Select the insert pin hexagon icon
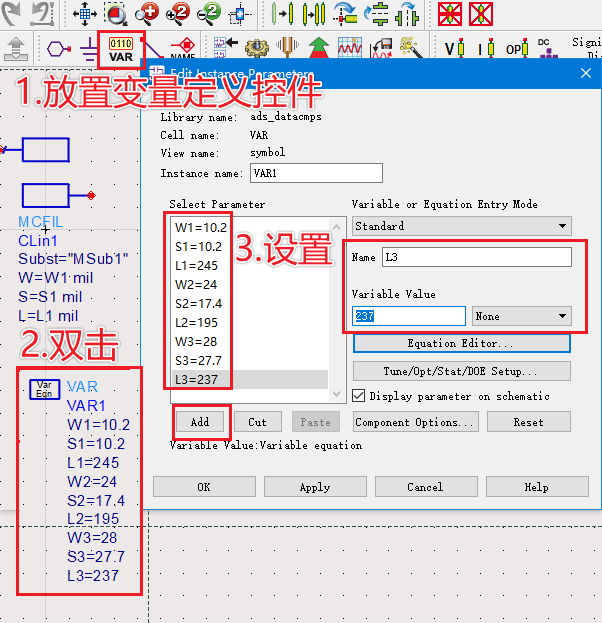Screen dimensions: 602x623 tap(59, 49)
